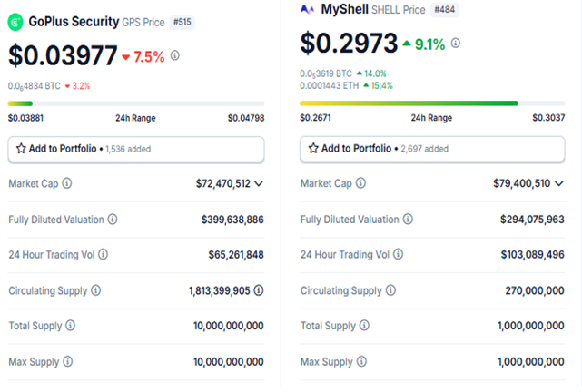This screenshot has width=582, height=392.
Task: Click the MyShell 24h Range bar
Action: (428, 103)
